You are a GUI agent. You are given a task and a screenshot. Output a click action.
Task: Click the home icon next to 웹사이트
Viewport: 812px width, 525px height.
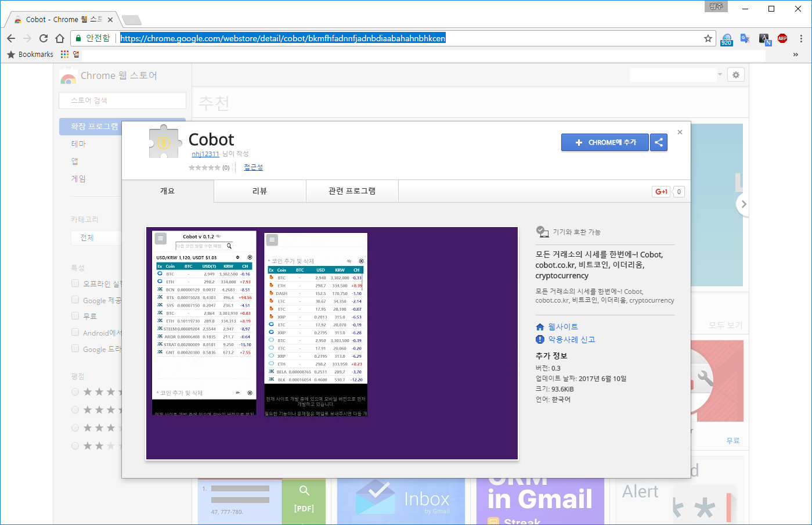[x=540, y=327]
